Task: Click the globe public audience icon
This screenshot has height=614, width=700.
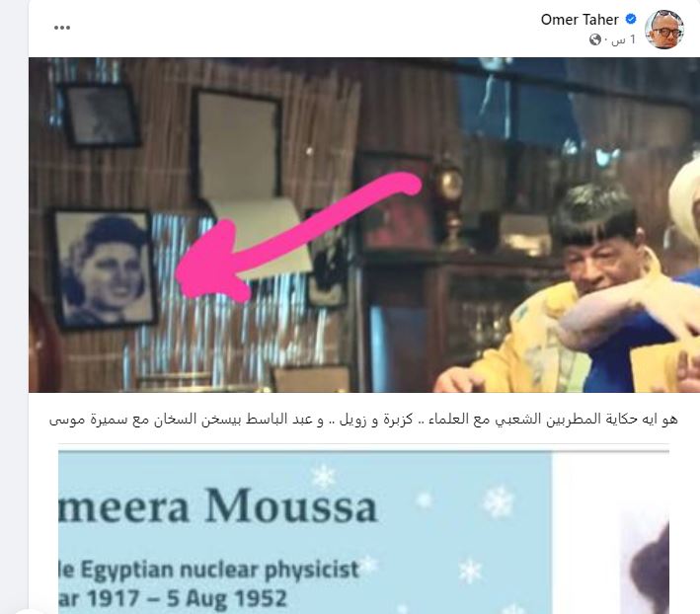Action: 594,39
